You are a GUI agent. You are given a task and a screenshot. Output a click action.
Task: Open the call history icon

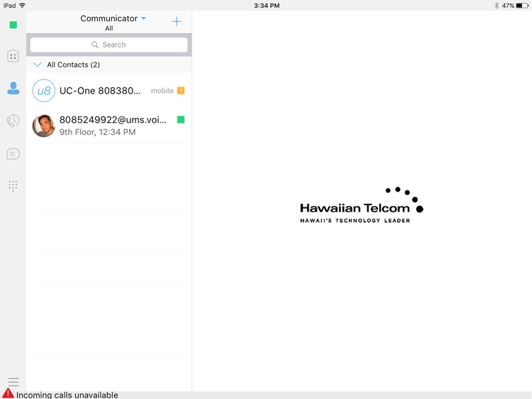pos(13,121)
